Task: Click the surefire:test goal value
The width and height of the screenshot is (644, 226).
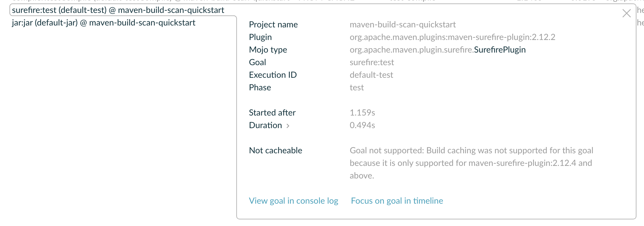Action: (x=372, y=62)
